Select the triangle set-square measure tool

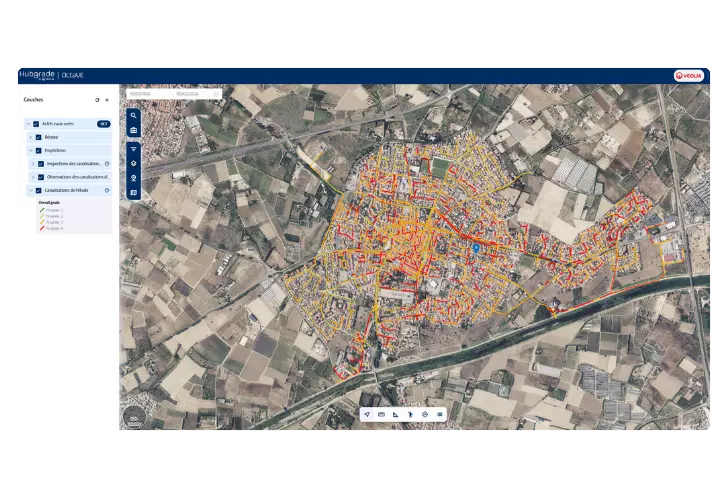(396, 414)
